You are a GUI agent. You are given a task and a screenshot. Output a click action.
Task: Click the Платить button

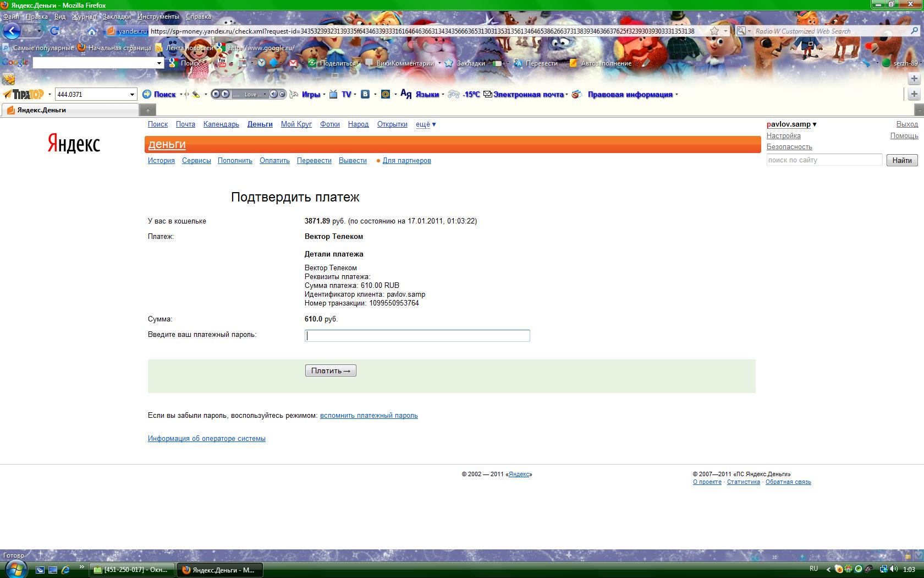tap(331, 371)
